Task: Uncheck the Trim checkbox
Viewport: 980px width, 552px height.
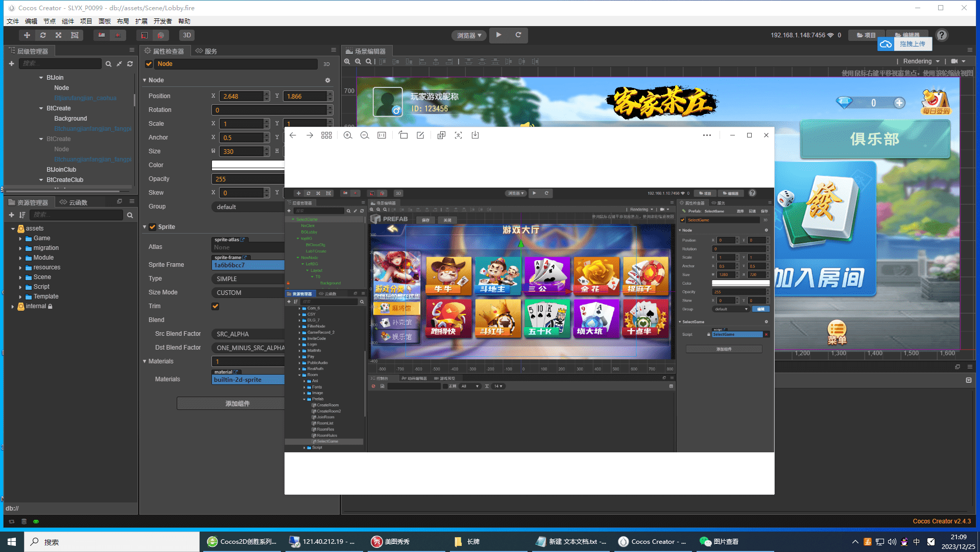Action: pyautogui.click(x=216, y=306)
